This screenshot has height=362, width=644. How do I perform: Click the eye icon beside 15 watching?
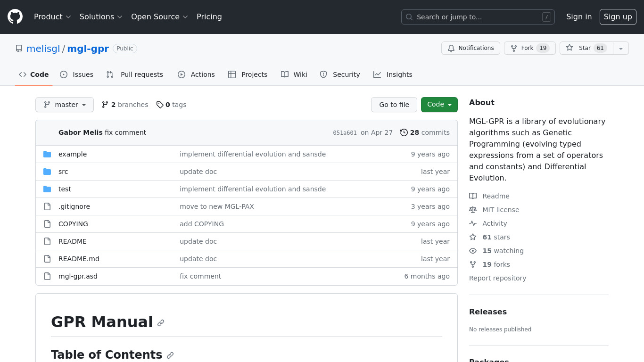473,251
